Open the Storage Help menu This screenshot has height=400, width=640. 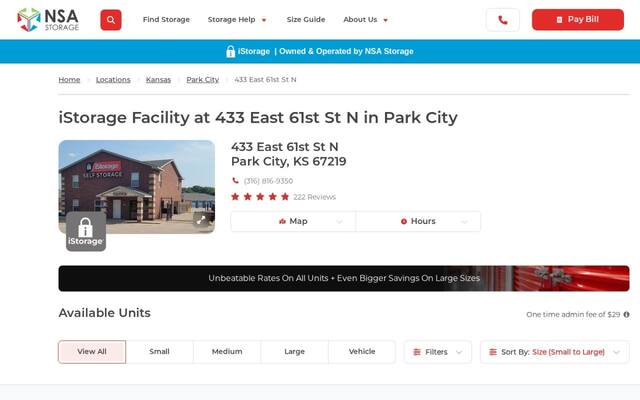(231, 20)
